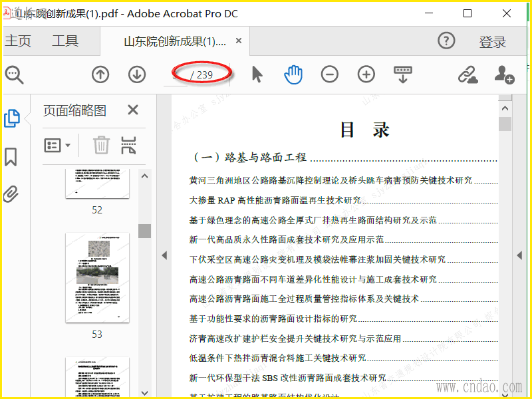Open the find text magnifier tool
The width and height of the screenshot is (532, 399).
point(14,74)
